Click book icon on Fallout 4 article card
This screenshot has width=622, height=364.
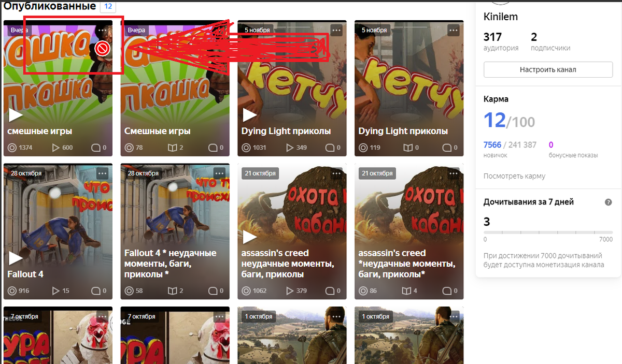[x=173, y=291]
